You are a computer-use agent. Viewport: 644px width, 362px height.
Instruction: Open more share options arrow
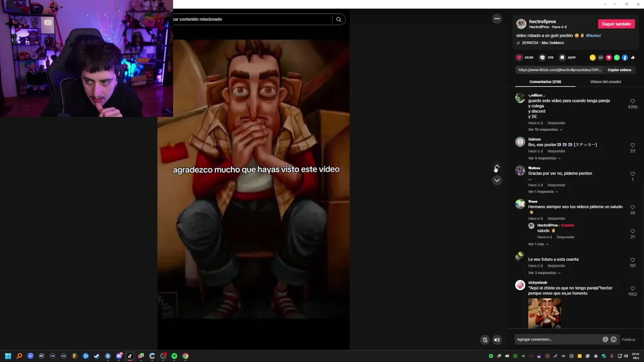pyautogui.click(x=633, y=58)
